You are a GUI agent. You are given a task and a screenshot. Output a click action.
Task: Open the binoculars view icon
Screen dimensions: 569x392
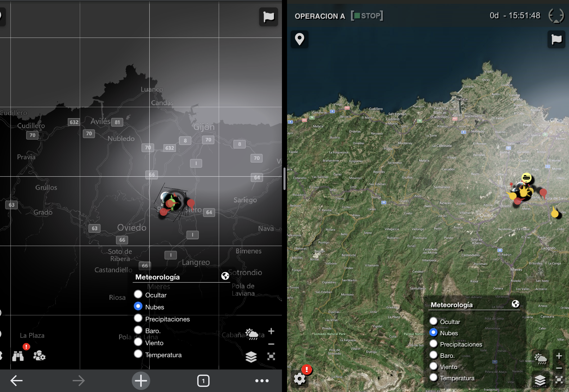click(18, 356)
